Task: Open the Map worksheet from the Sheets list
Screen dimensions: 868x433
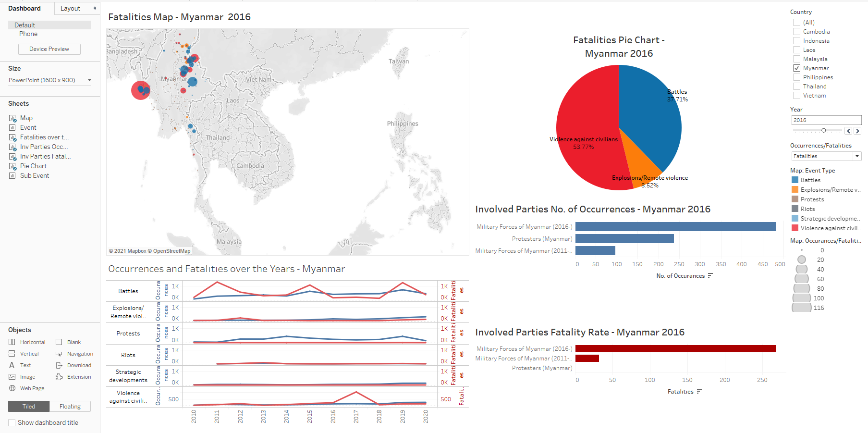Action: (x=26, y=118)
